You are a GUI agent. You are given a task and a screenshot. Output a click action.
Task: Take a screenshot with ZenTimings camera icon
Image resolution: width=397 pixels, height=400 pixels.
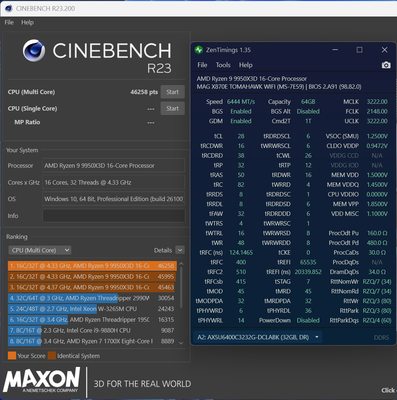[x=386, y=65]
